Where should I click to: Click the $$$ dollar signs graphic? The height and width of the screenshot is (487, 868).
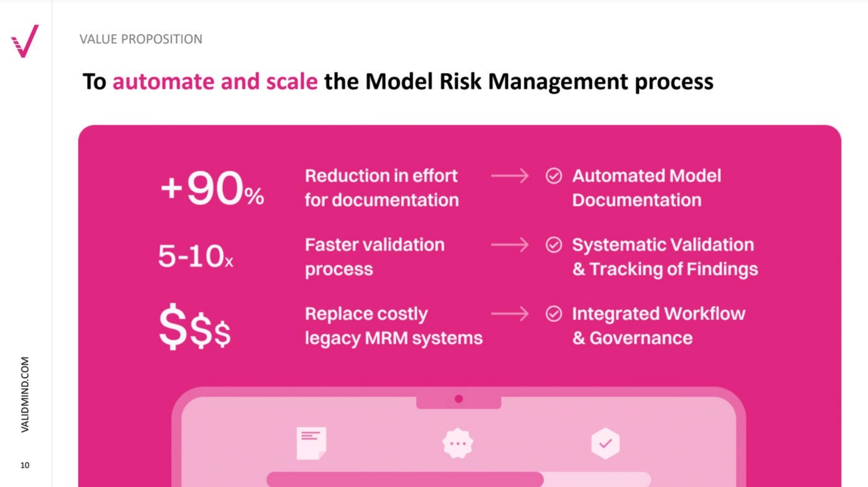click(194, 327)
